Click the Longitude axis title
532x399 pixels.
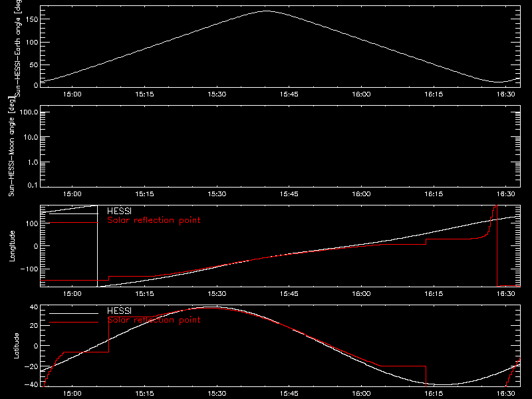(x=12, y=246)
